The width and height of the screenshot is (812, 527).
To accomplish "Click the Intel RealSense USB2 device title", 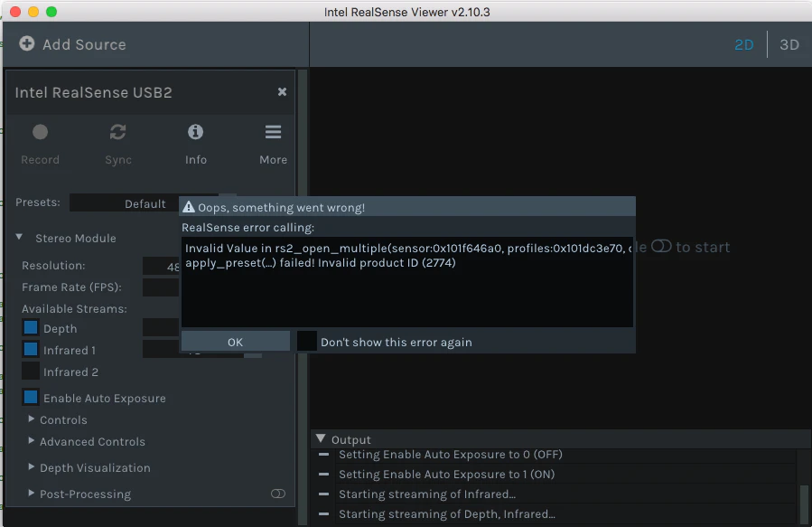I will tap(93, 92).
